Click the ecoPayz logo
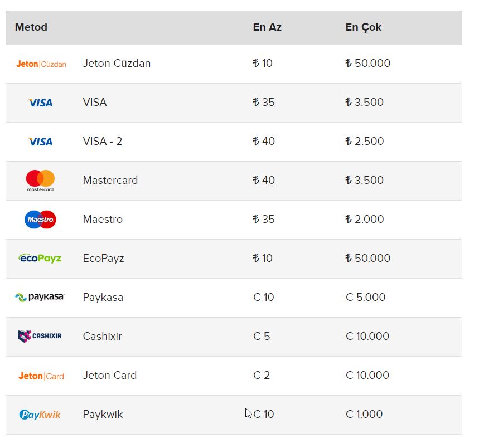This screenshot has width=479, height=448. pos(40,259)
